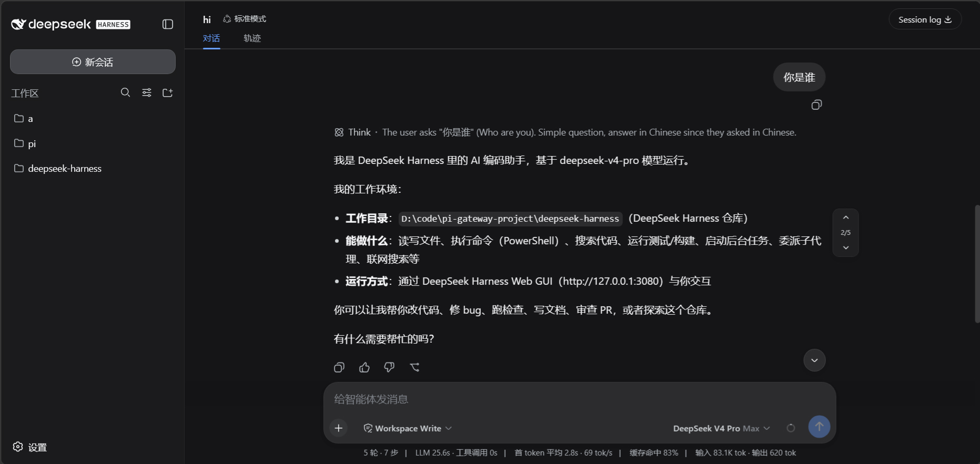This screenshot has width=980, height=464.
Task: Collapse the sidebar with the panel icon
Action: click(x=168, y=24)
